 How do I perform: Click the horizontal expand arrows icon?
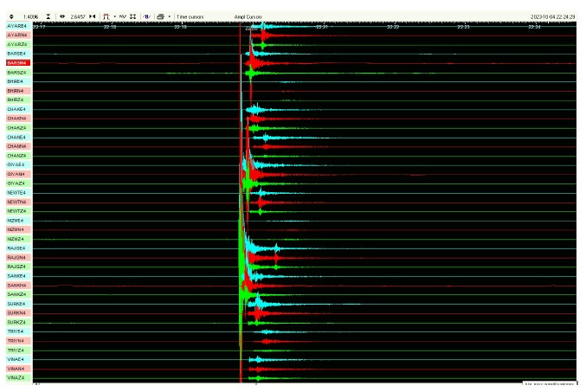(x=93, y=16)
